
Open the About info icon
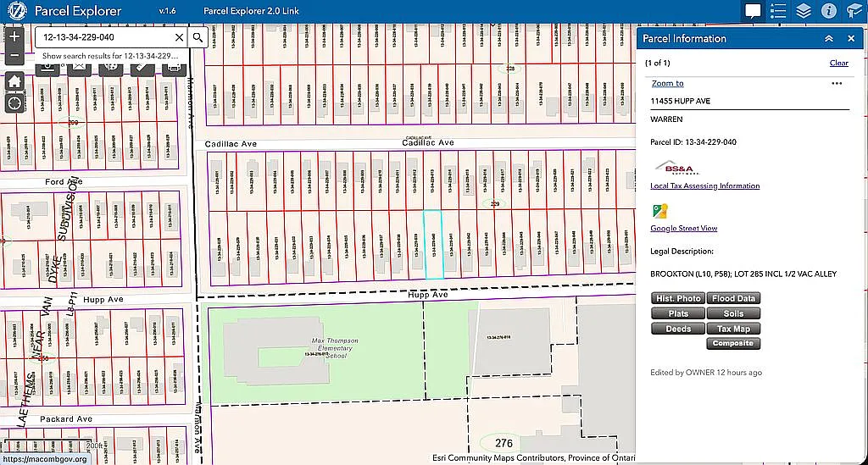pos(829,11)
